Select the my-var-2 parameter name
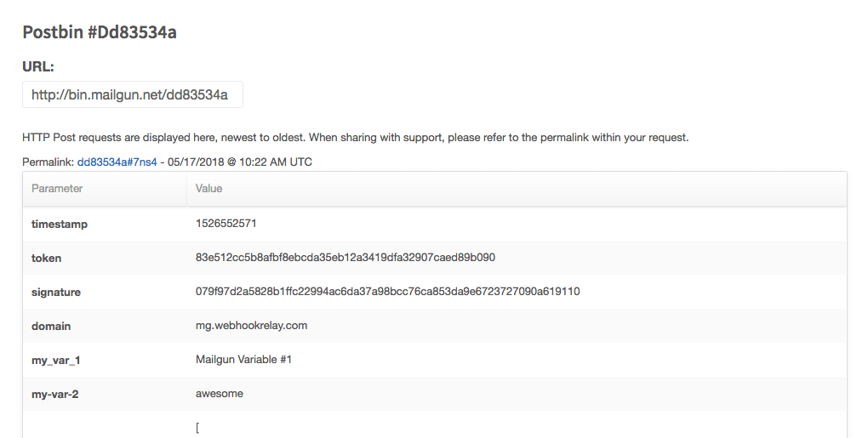The height and width of the screenshot is (438, 868). coord(55,394)
